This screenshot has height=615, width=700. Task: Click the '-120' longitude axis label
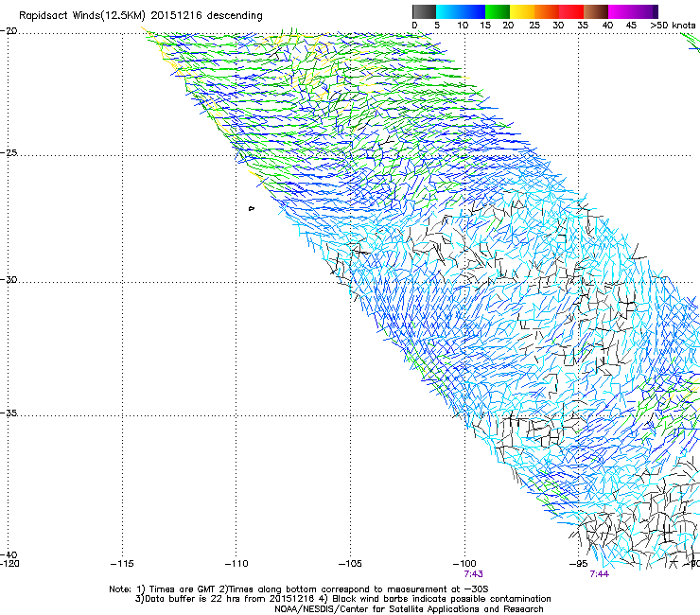[x=9, y=564]
